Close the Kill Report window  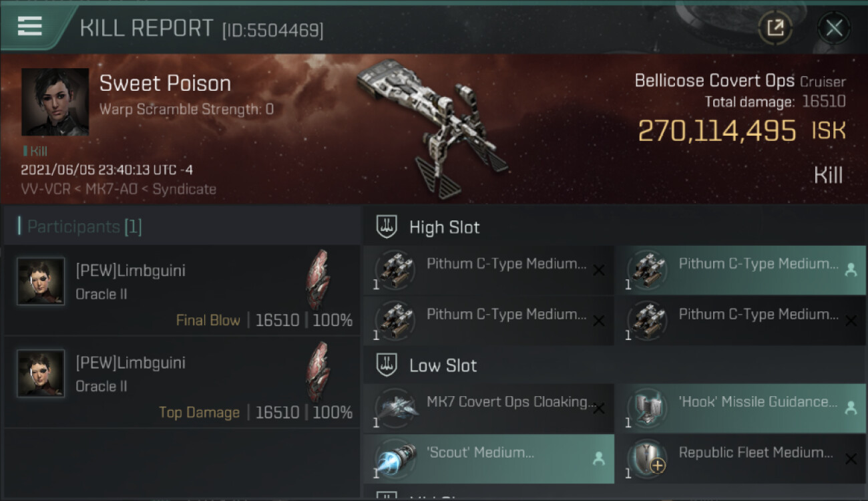[834, 28]
